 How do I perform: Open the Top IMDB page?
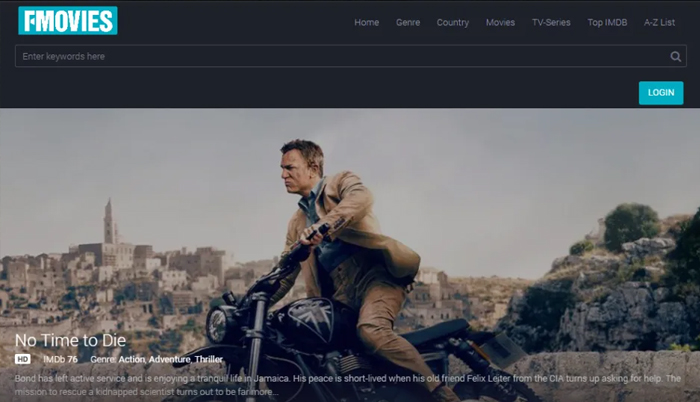click(x=607, y=22)
